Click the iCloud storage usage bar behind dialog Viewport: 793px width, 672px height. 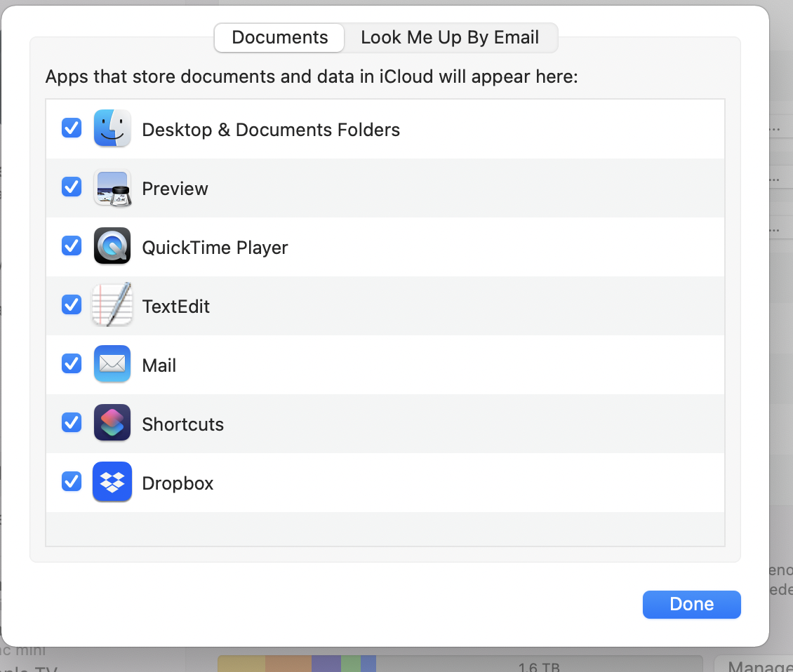point(460,664)
